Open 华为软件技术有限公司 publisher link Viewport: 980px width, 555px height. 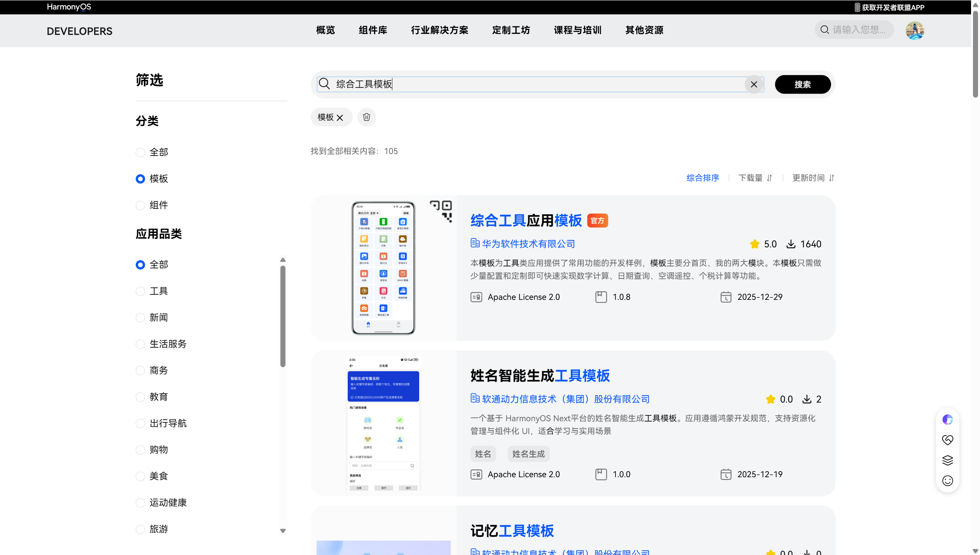click(528, 244)
